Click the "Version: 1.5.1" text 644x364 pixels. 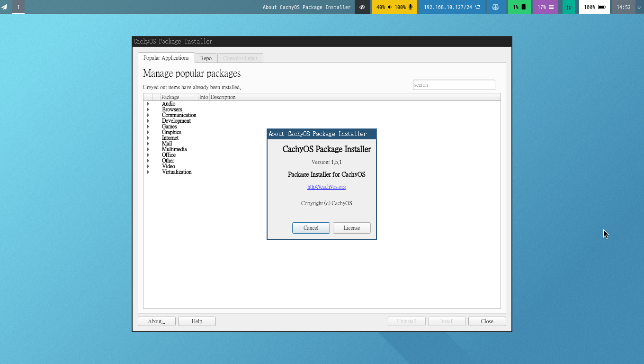(327, 162)
